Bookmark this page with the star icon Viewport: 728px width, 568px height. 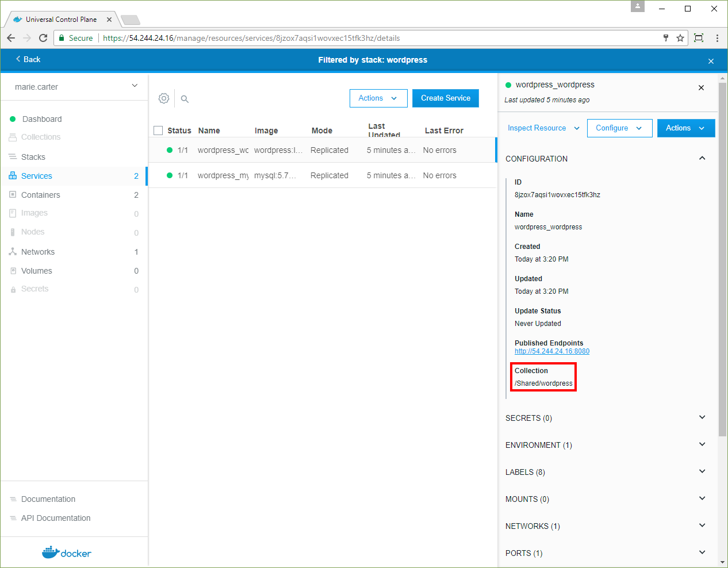click(680, 38)
